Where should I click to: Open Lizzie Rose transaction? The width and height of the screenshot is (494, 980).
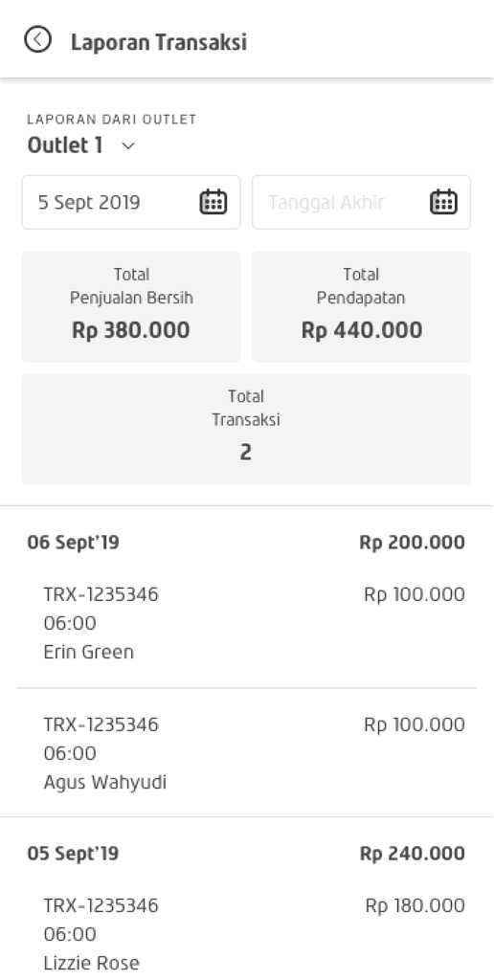[246, 934]
